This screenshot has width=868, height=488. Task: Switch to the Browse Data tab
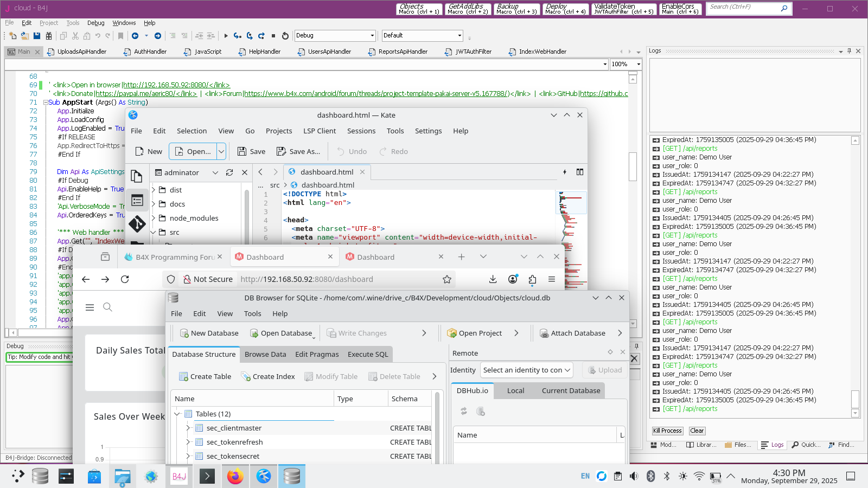pos(265,354)
